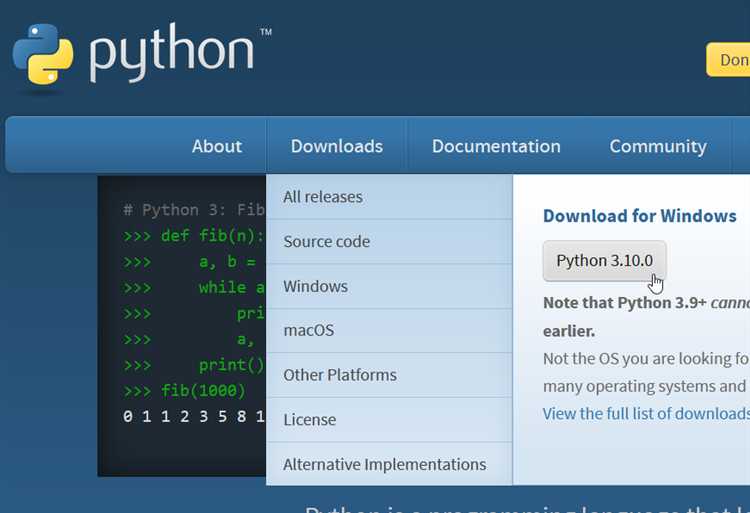Screen dimensions: 750x513
Task: Open View the full list of downloads link
Action: 646,414
